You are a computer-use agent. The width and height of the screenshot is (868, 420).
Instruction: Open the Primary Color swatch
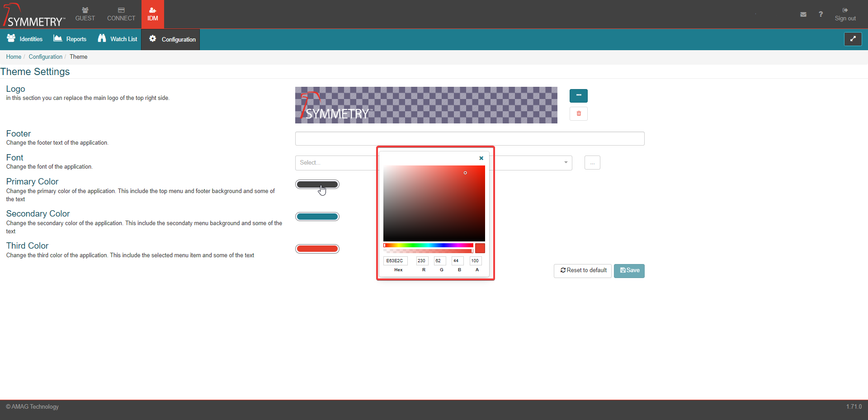[317, 184]
